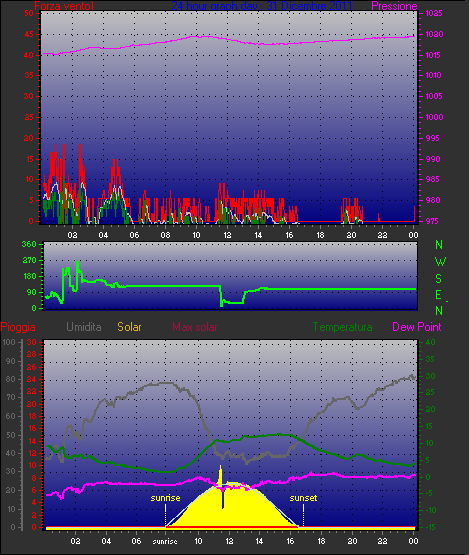Click the 'Pressione' label at top right

[x=394, y=6]
